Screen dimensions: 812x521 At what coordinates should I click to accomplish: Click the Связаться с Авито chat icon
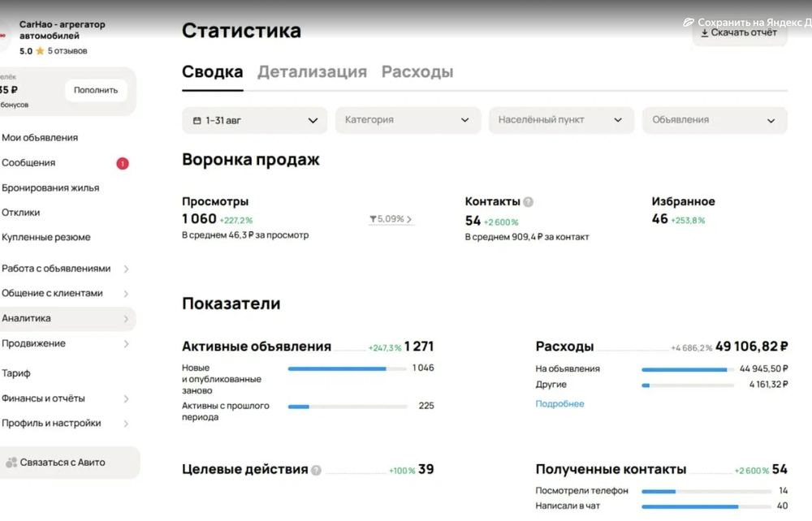[11, 463]
